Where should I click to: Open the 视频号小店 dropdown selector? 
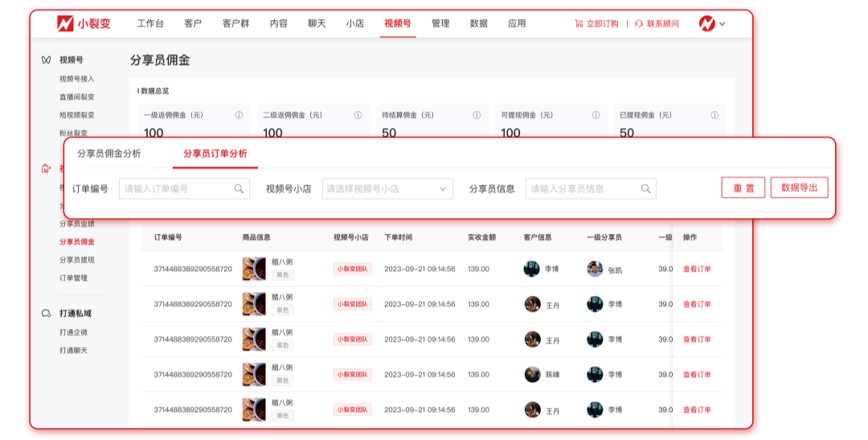pos(387,189)
